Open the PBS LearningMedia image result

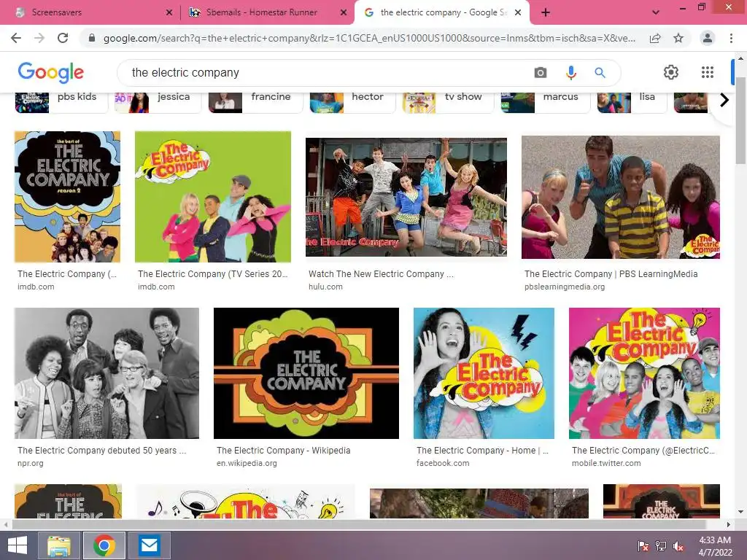[620, 197]
